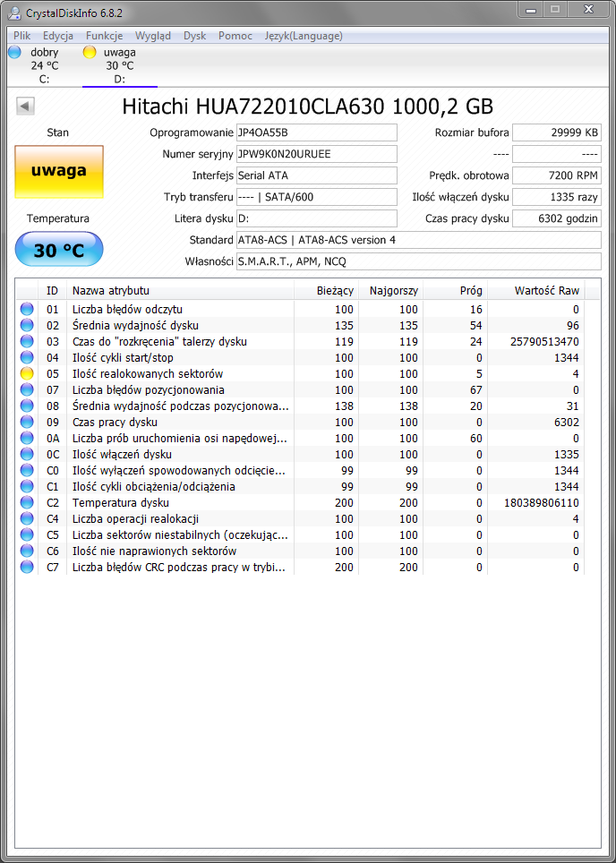Click the status icon for attribute C7
Screen dimensions: 616x863
27,567
